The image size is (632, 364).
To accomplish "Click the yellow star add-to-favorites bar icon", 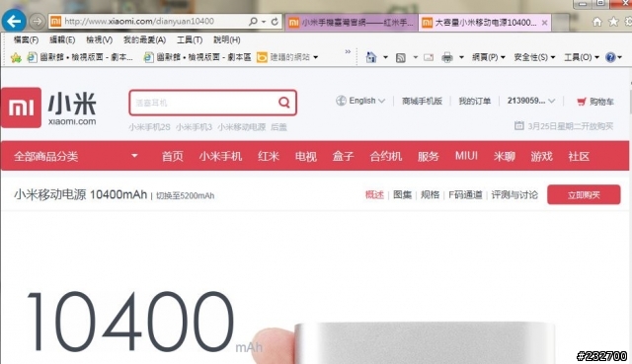I will [x=16, y=58].
